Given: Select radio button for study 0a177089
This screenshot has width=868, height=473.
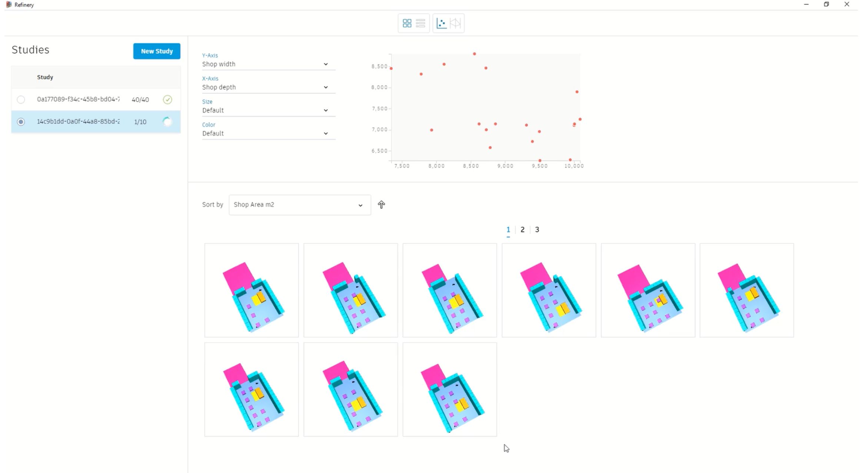Looking at the screenshot, I should pyautogui.click(x=21, y=99).
